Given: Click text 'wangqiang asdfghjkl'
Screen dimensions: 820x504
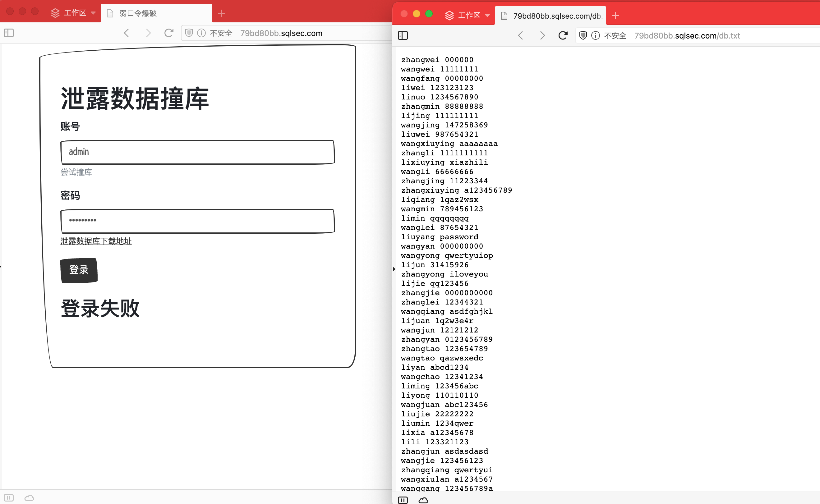Looking at the screenshot, I should (x=447, y=312).
